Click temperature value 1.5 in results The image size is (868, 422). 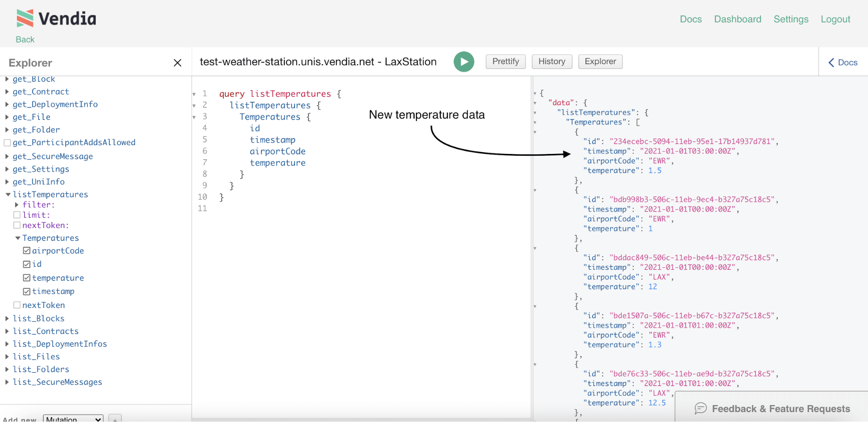(655, 170)
